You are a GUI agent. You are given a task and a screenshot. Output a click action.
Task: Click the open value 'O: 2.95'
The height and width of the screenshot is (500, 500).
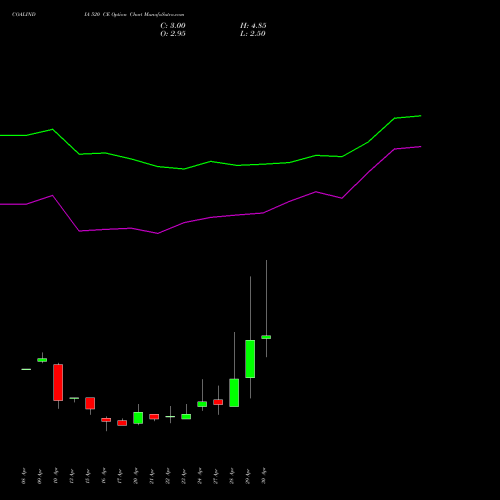click(173, 34)
